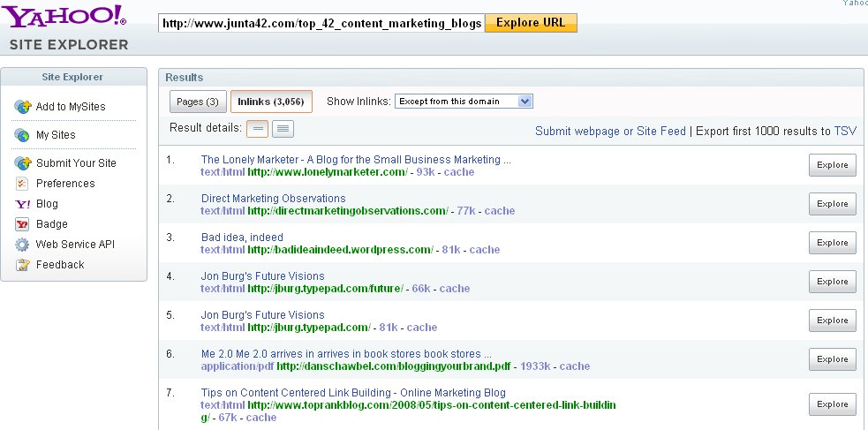Explore the jburg.typepad.com/future/ result
The image size is (868, 430).
pyautogui.click(x=833, y=281)
